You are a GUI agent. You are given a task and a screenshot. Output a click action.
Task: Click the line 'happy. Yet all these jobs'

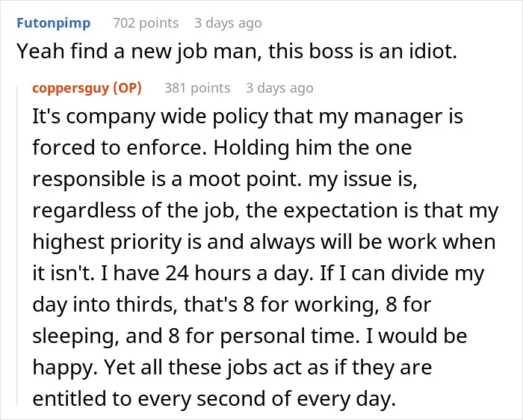pyautogui.click(x=232, y=368)
